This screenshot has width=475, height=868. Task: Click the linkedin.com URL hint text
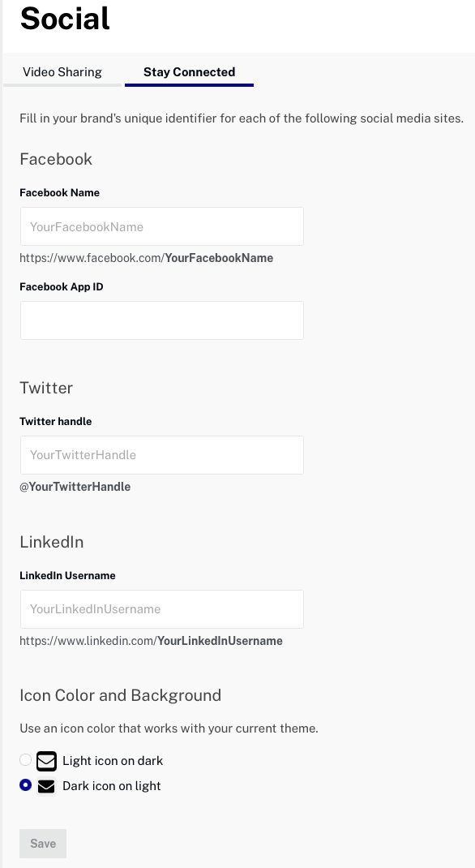pos(151,641)
